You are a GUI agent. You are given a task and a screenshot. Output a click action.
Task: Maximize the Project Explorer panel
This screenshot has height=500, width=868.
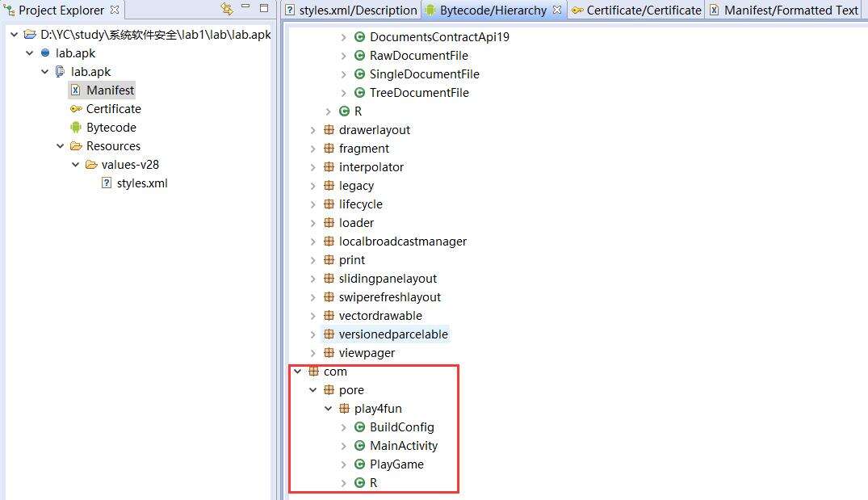[x=264, y=10]
